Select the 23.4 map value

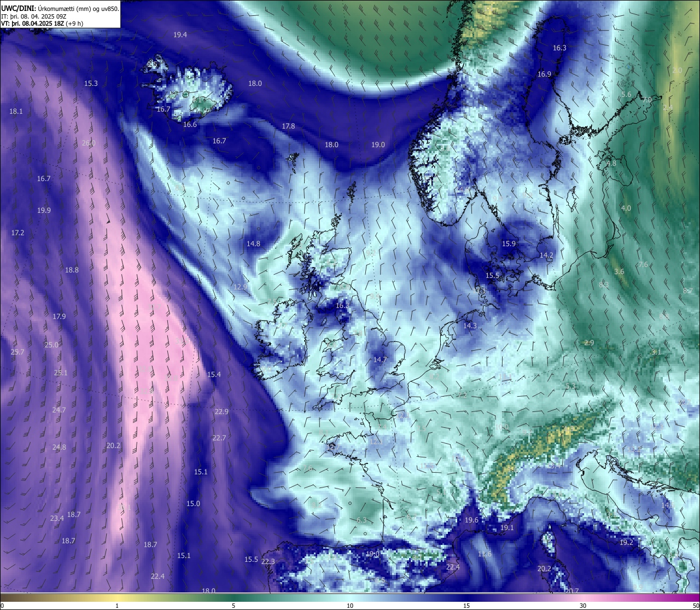coord(57,518)
